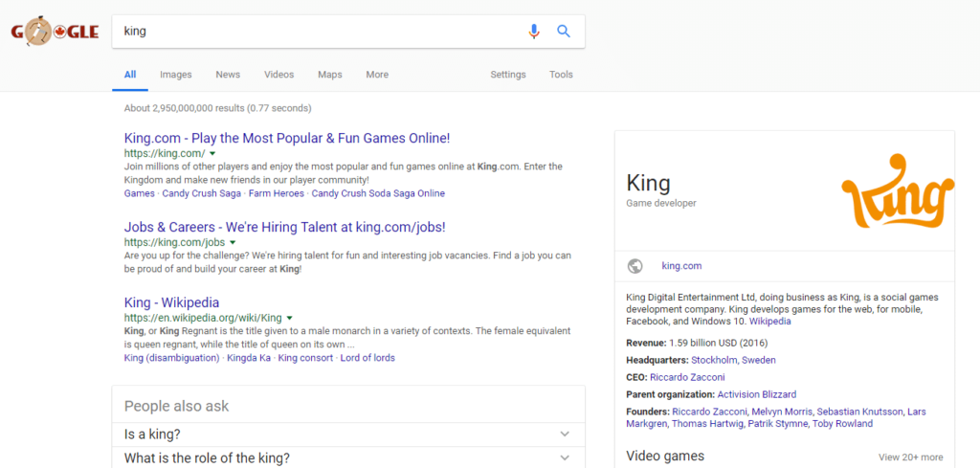Screen dimensions: 980x468
Task: Open the News tab
Action: [x=228, y=75]
